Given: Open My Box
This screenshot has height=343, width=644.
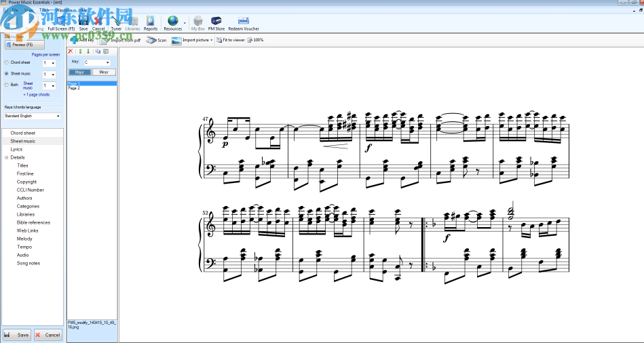Looking at the screenshot, I should pos(198,23).
